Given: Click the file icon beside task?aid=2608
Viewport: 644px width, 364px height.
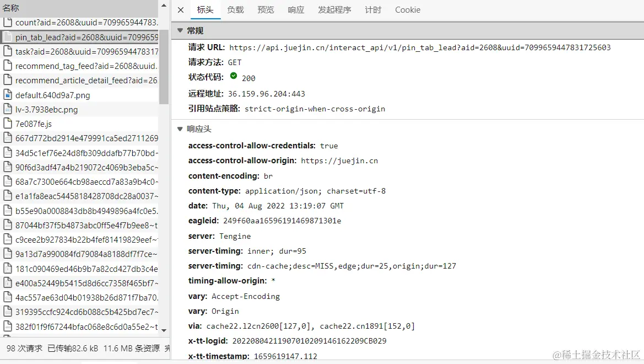Looking at the screenshot, I should coord(7,51).
